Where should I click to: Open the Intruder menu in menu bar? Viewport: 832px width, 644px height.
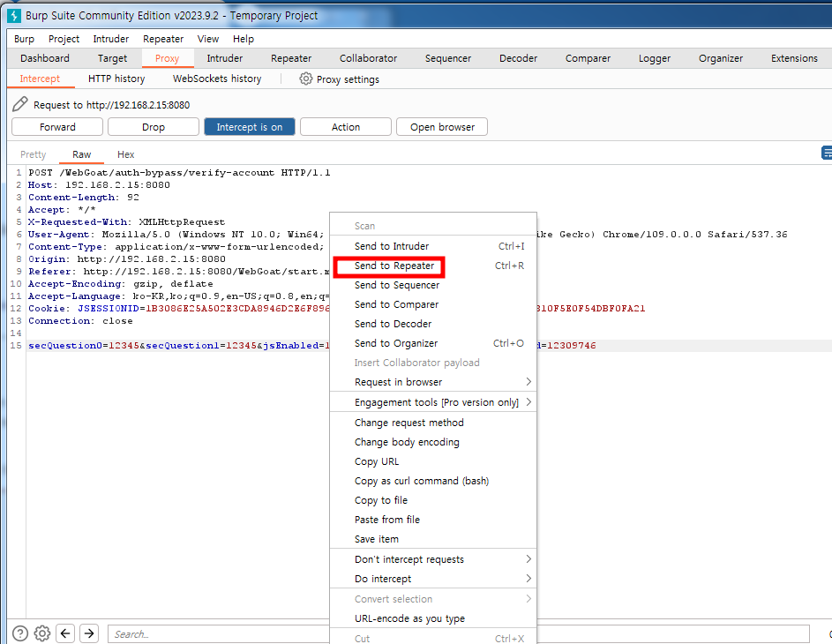coord(111,39)
